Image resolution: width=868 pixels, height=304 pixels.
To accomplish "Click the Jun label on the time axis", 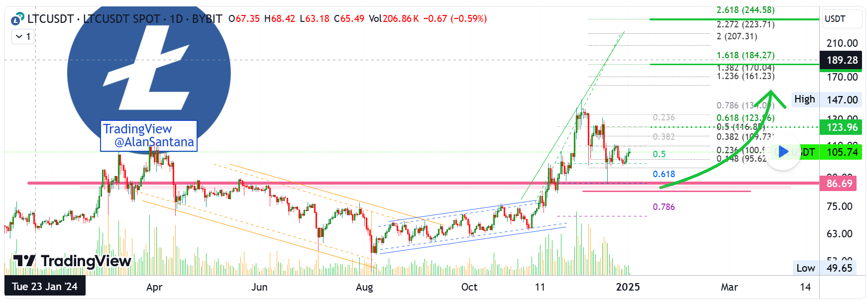I will tap(259, 287).
